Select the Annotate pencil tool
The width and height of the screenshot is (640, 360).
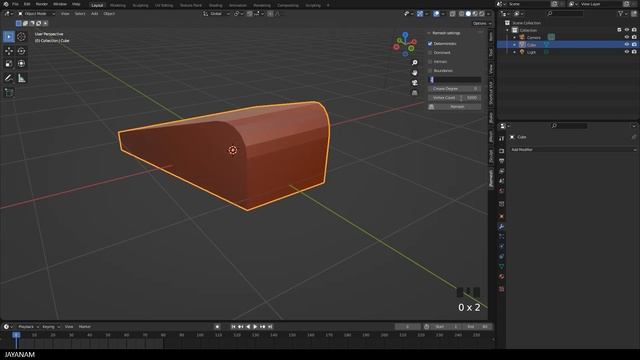(9, 78)
